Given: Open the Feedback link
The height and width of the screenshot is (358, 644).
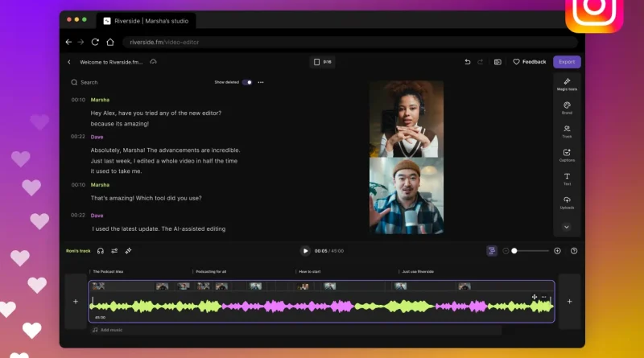Looking at the screenshot, I should point(530,62).
